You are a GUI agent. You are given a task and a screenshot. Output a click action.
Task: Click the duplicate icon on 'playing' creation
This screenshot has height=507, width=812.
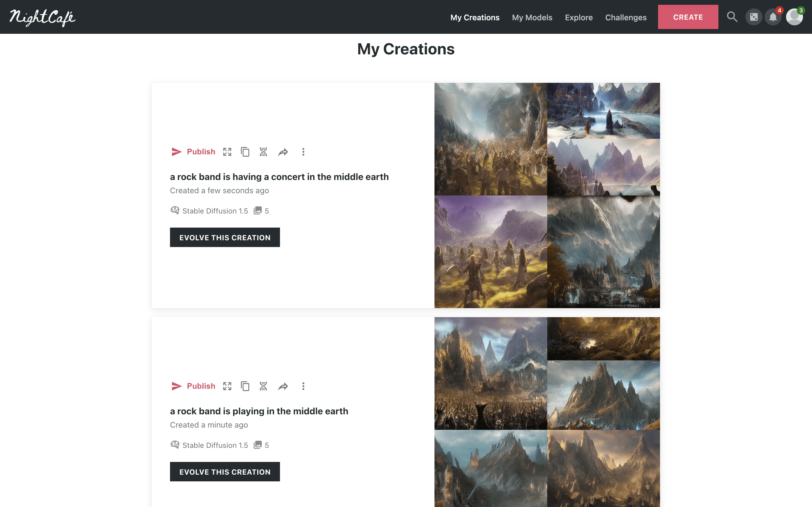click(245, 386)
